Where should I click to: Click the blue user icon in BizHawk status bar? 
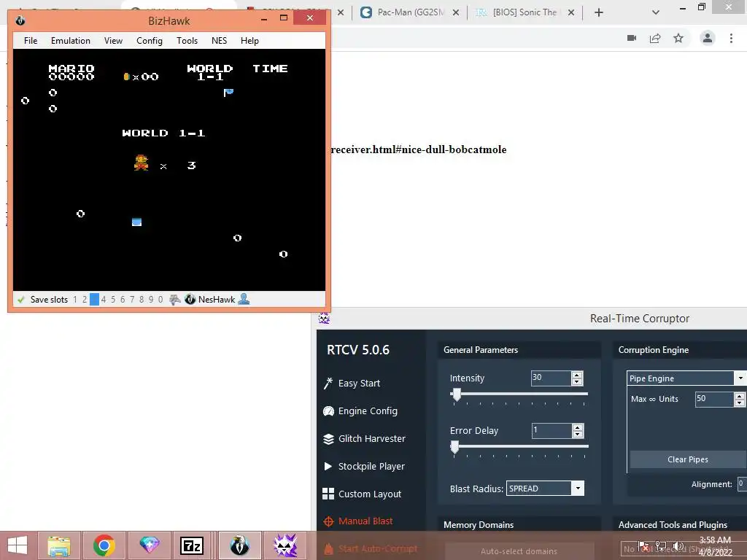(244, 299)
